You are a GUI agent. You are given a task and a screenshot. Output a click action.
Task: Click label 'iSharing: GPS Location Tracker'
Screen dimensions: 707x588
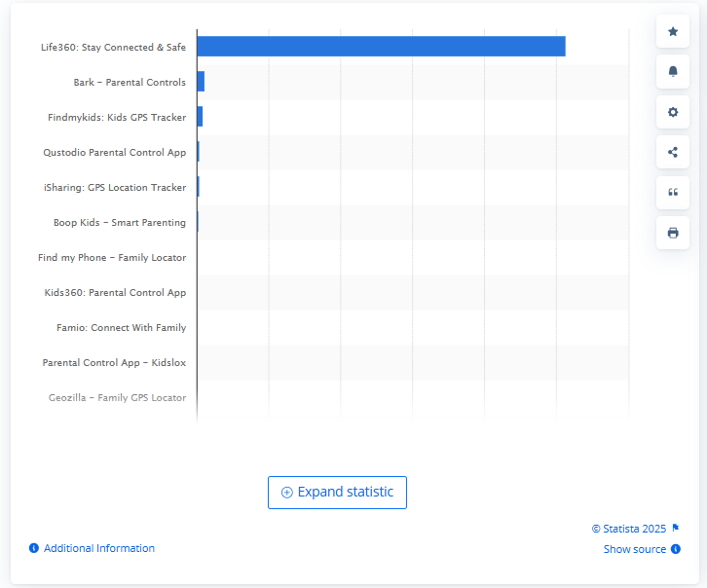coord(115,188)
